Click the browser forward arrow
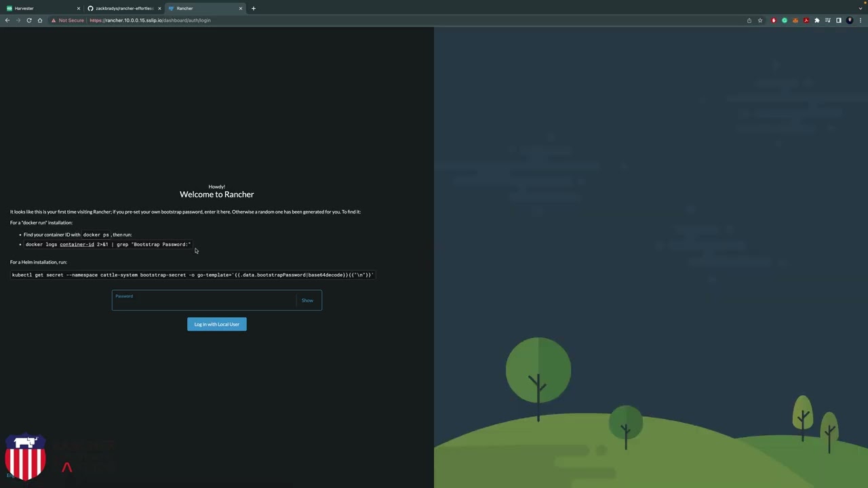The width and height of the screenshot is (868, 488). click(18, 20)
